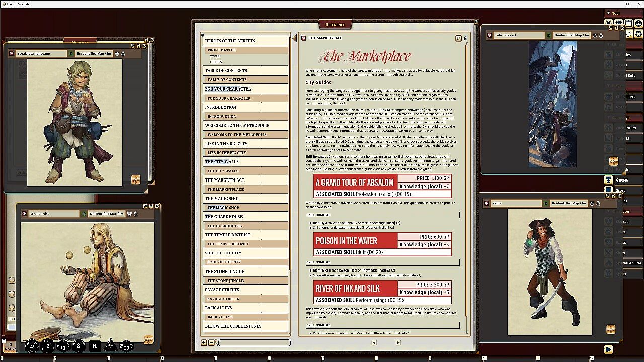Click the link icon beside 'speak local language'
The image size is (644, 362).
point(12,53)
